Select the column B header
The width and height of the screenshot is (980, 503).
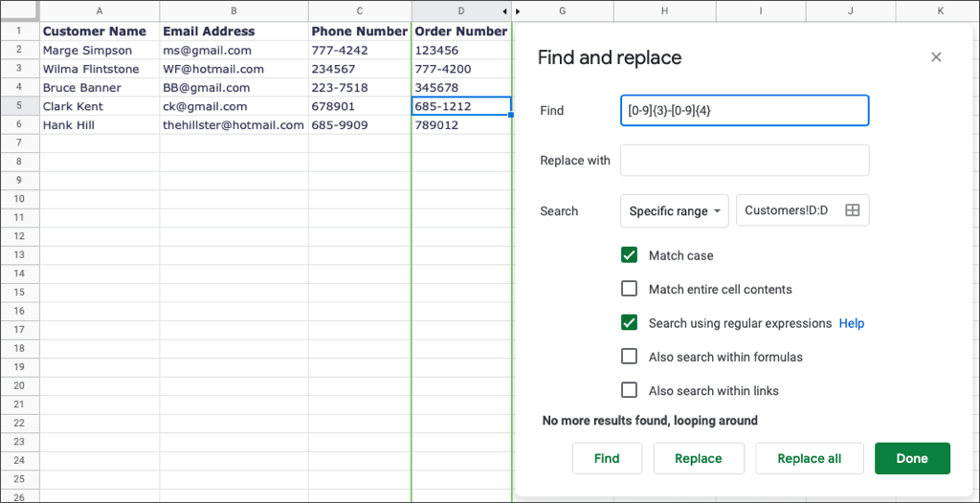point(234,11)
